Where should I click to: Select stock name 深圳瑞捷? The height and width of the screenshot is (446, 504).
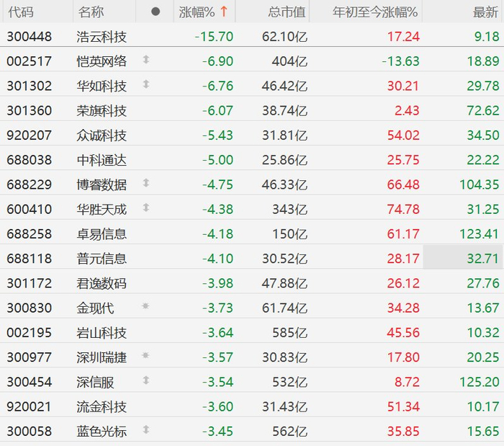[102, 357]
